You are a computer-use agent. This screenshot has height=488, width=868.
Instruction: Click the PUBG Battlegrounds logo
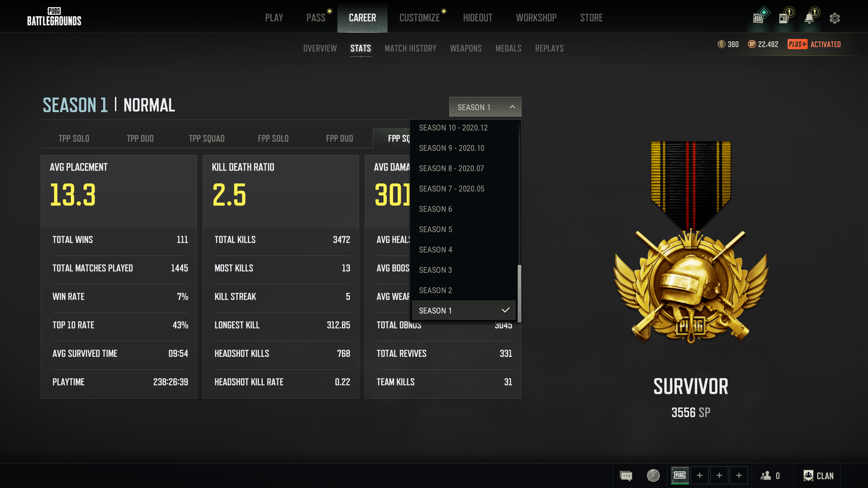(x=54, y=17)
